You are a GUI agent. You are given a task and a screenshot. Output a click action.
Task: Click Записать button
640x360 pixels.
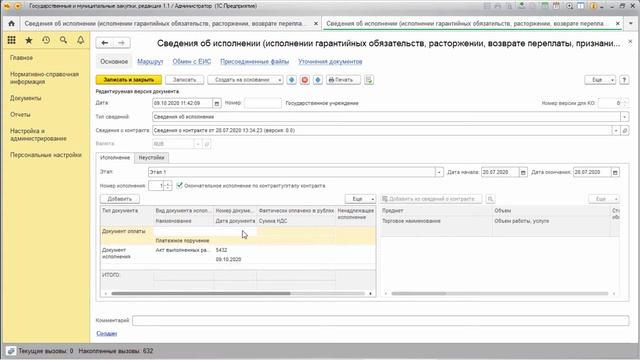pos(184,80)
